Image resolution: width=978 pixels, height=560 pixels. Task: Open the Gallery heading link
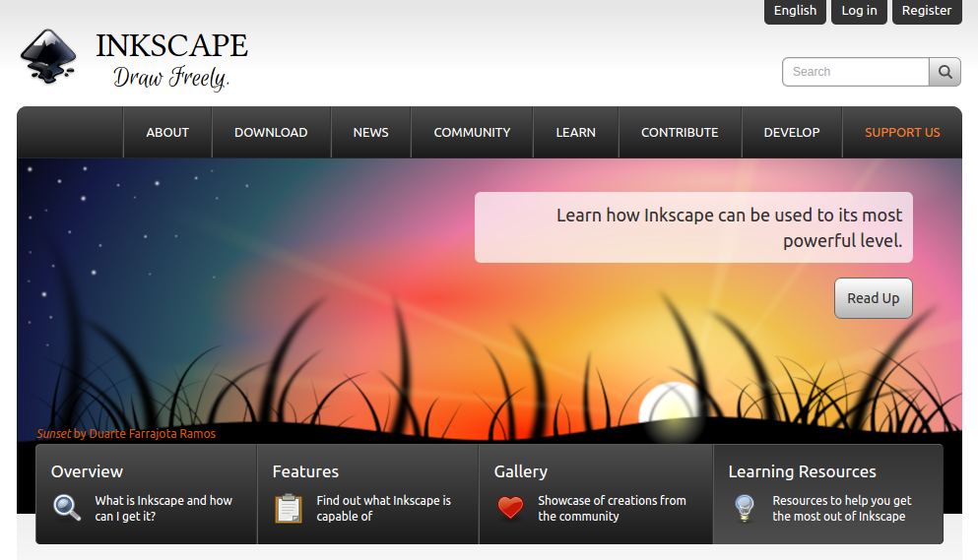click(x=520, y=471)
